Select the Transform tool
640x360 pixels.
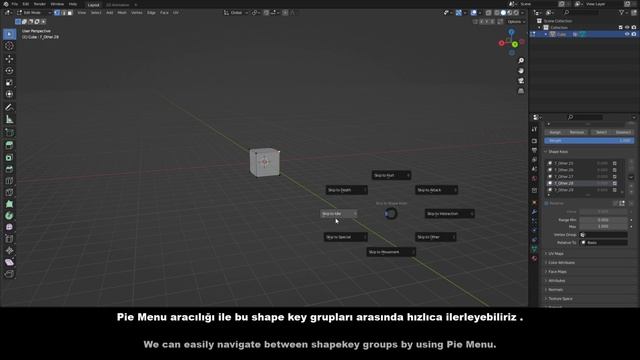point(9,94)
